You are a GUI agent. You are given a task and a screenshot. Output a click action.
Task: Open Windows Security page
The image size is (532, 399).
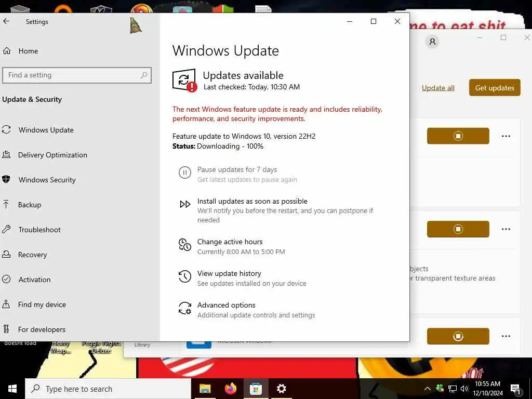pos(47,180)
